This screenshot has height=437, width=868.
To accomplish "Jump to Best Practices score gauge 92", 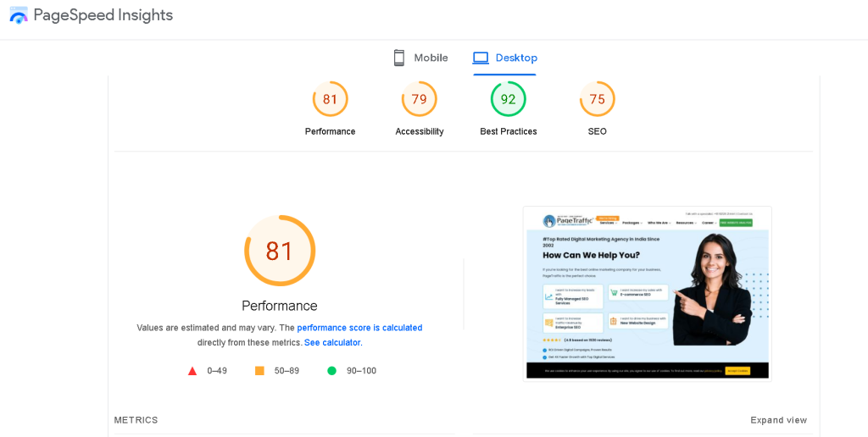I will (509, 99).
